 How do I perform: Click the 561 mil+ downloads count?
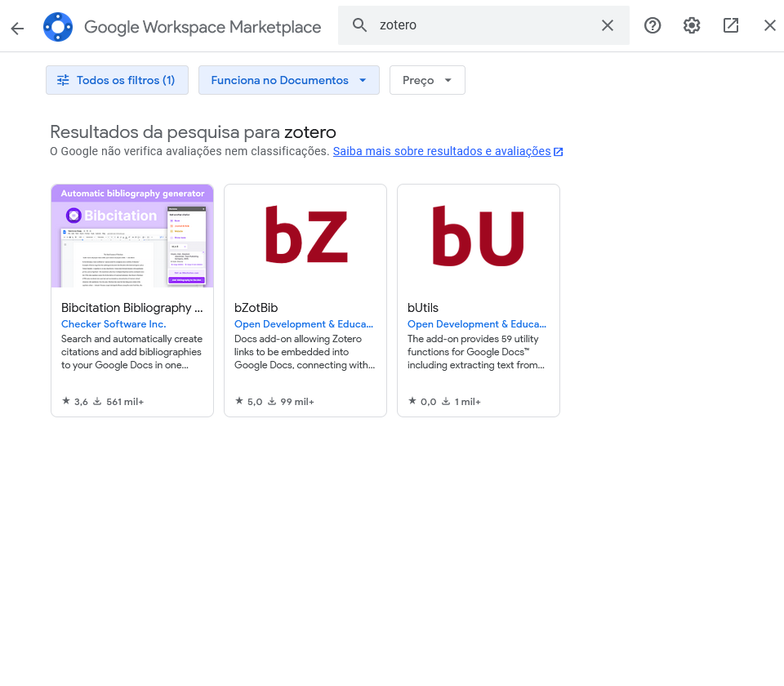(118, 402)
